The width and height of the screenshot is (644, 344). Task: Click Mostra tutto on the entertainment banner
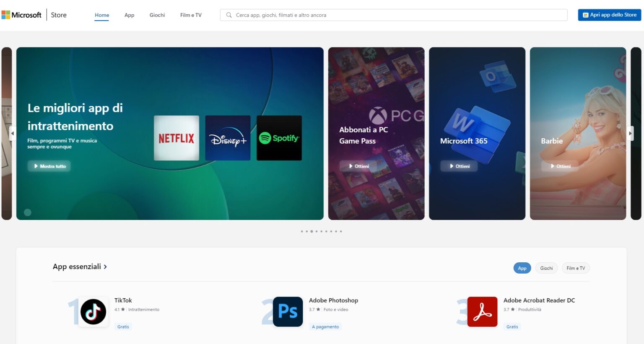tap(49, 166)
